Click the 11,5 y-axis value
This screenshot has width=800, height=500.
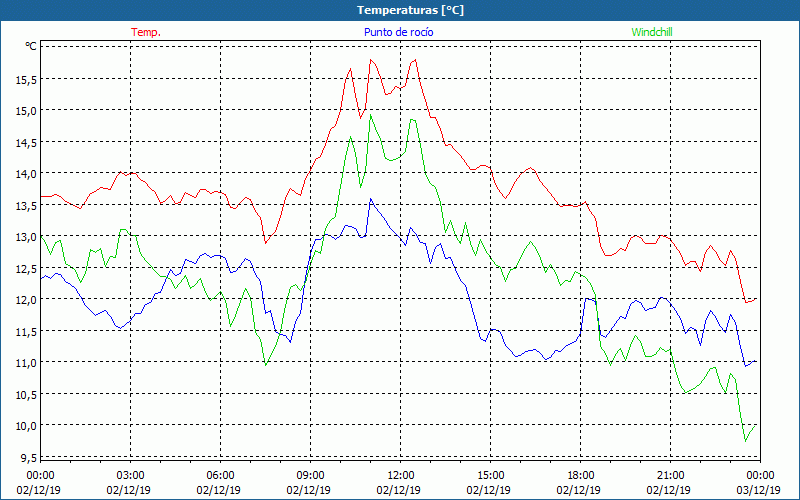pyautogui.click(x=26, y=332)
